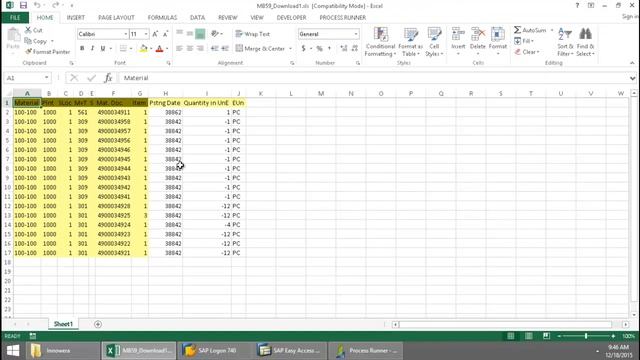The image size is (640, 360).
Task: Open the PROCESS RUNNER tab
Action: [342, 18]
